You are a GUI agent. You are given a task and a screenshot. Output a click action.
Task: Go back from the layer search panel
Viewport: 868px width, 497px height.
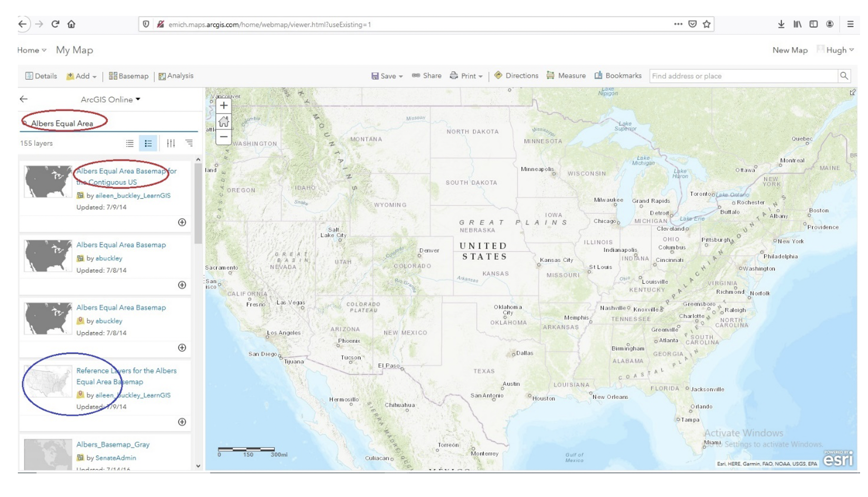pos(23,99)
